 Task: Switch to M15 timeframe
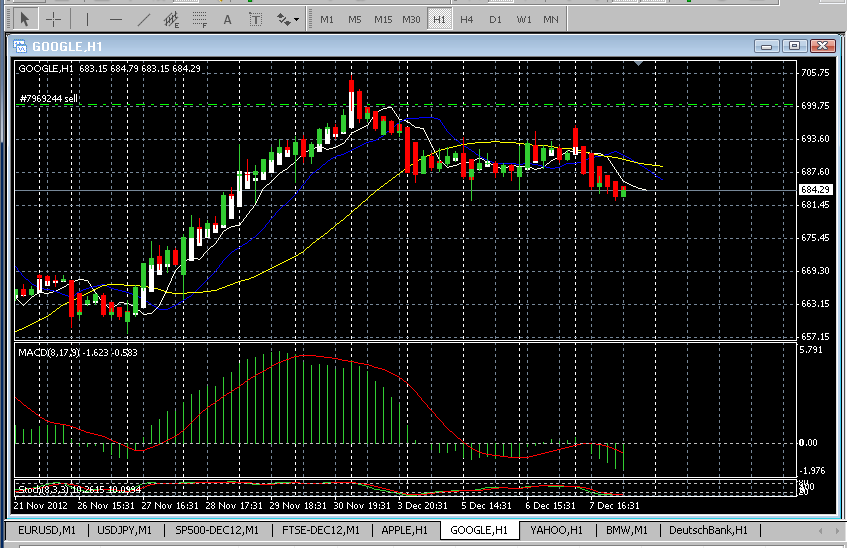383,19
